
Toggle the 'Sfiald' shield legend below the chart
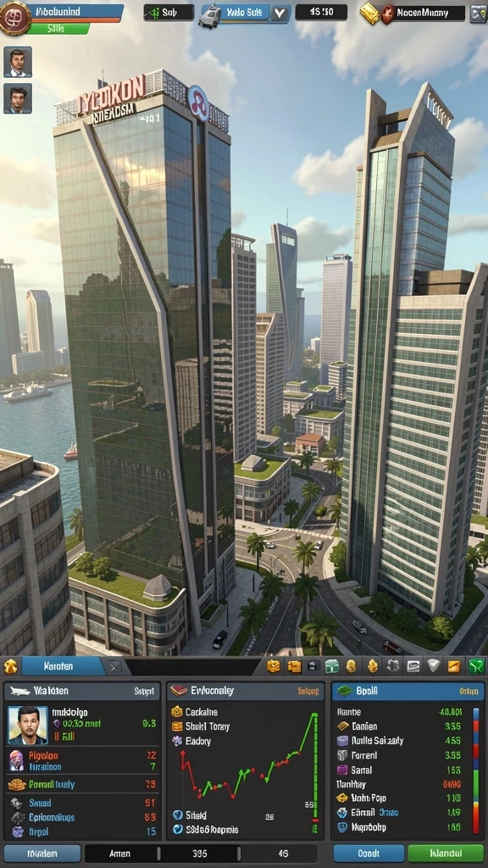pos(189,815)
